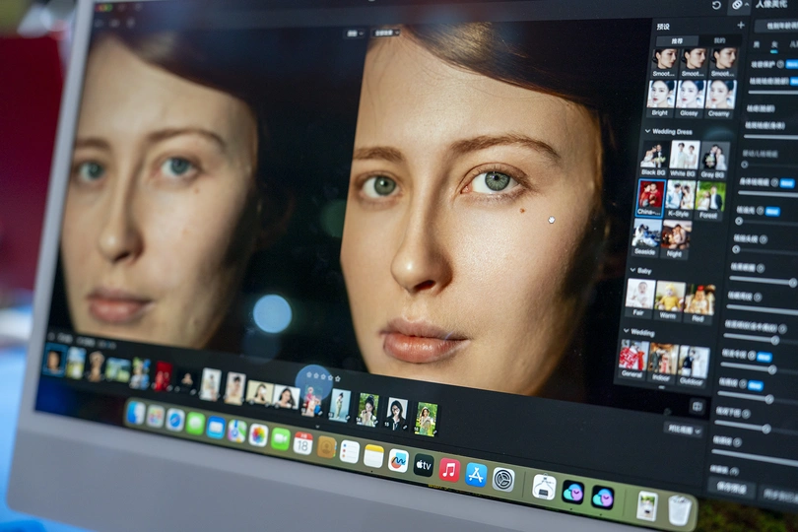798x532 pixels.
Task: Collapse the Wedding Dress preset group
Action: (649, 130)
